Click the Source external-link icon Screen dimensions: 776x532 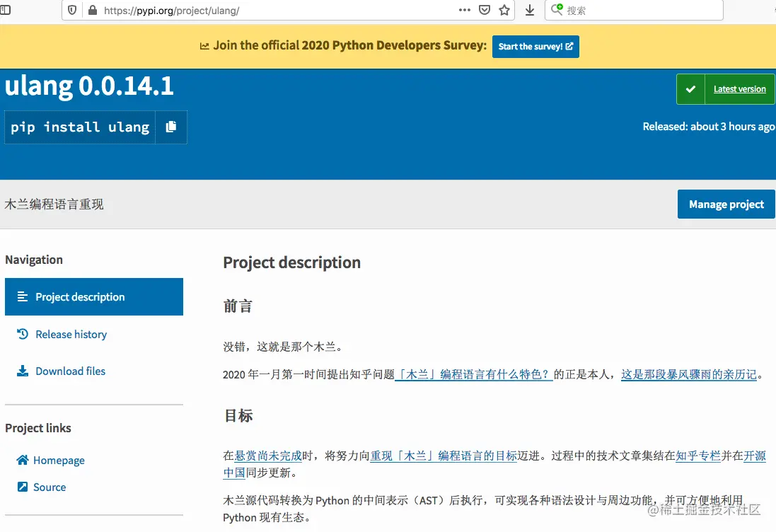[x=22, y=487]
